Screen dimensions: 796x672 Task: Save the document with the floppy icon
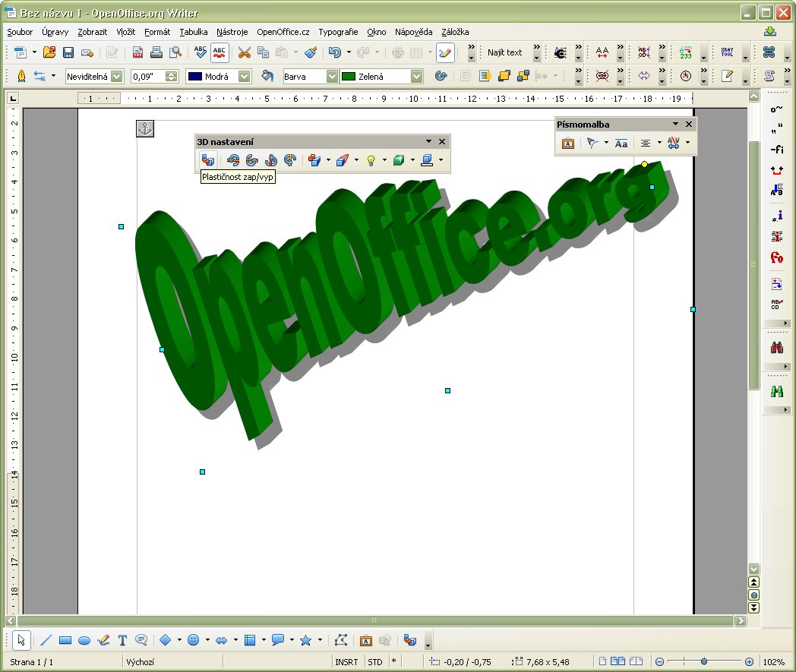[68, 52]
